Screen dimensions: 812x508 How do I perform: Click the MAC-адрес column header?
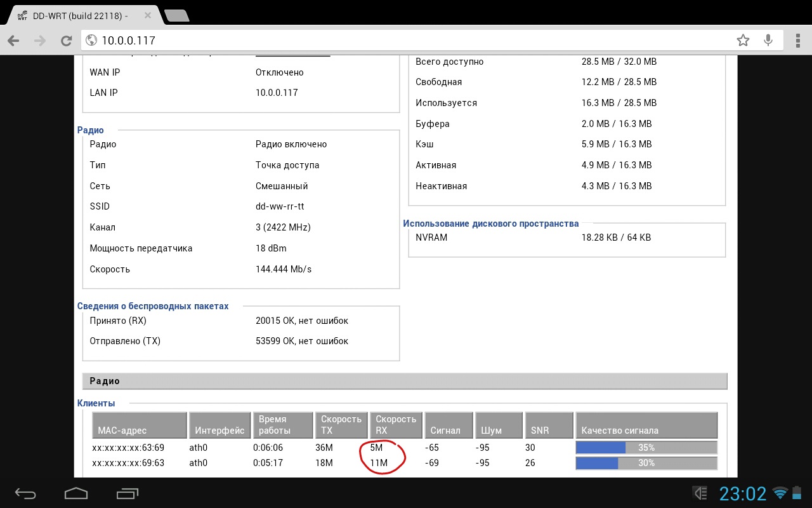pos(140,425)
